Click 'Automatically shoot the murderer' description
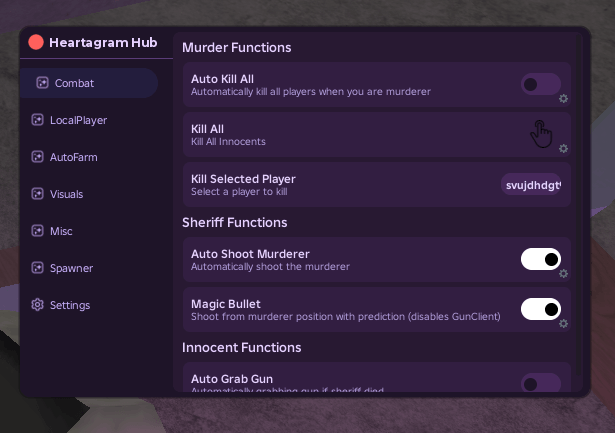The width and height of the screenshot is (615, 433). [270, 267]
